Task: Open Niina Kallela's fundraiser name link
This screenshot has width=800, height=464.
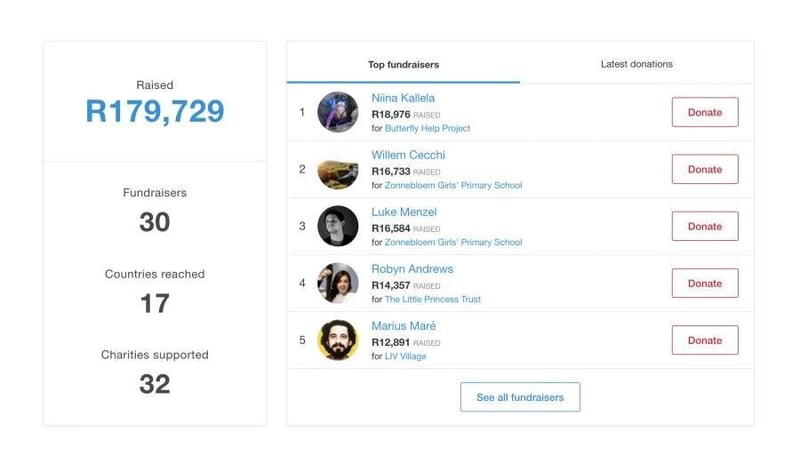Action: [x=403, y=98]
